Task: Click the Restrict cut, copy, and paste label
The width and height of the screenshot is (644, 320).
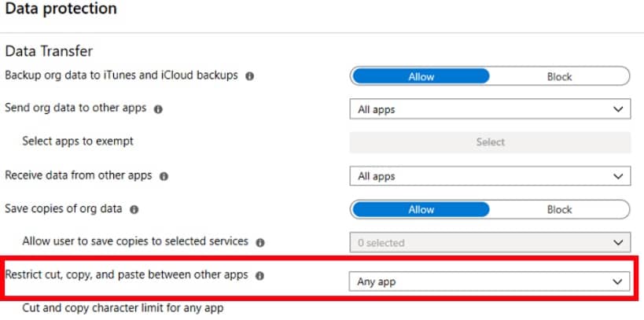Action: pos(127,275)
